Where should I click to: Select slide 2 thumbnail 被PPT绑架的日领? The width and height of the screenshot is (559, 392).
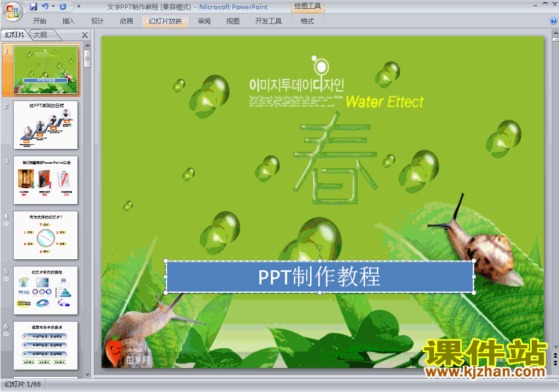pos(46,125)
